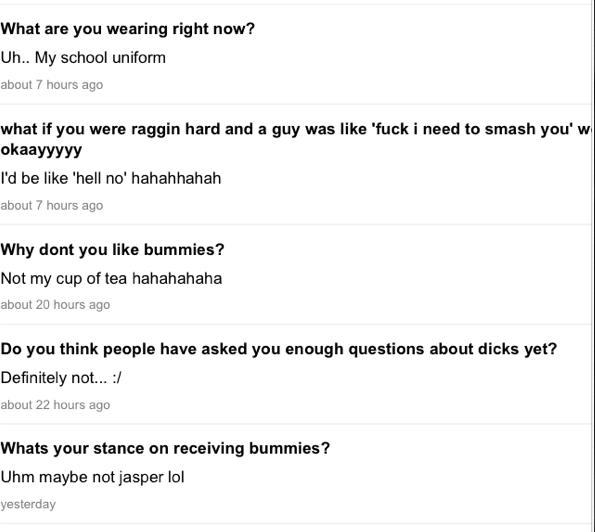Open the 'Do you think people have asked' question

tap(279, 349)
